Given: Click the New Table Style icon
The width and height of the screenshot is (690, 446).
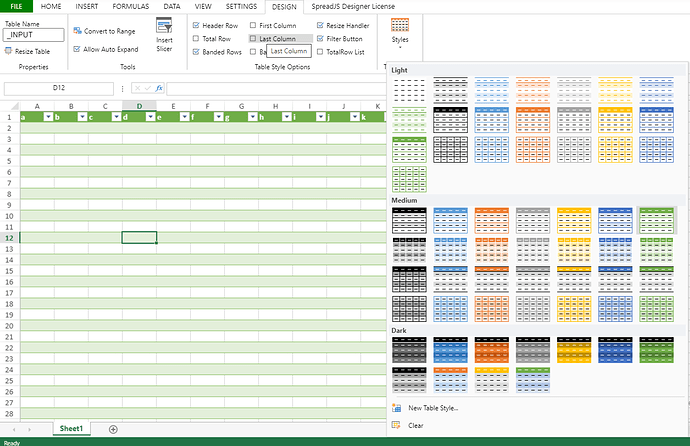Looking at the screenshot, I should click(397, 408).
